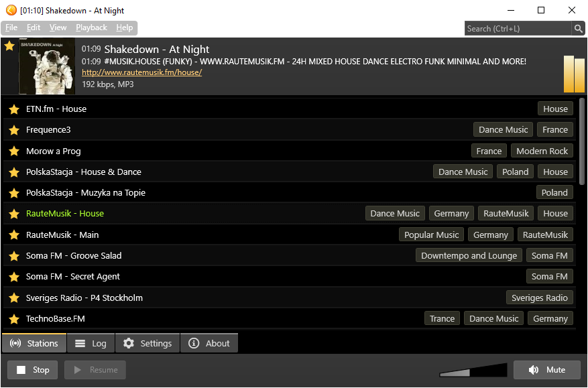Open the Settings tab
Viewport: 588px width, 388px height.
pyautogui.click(x=148, y=343)
